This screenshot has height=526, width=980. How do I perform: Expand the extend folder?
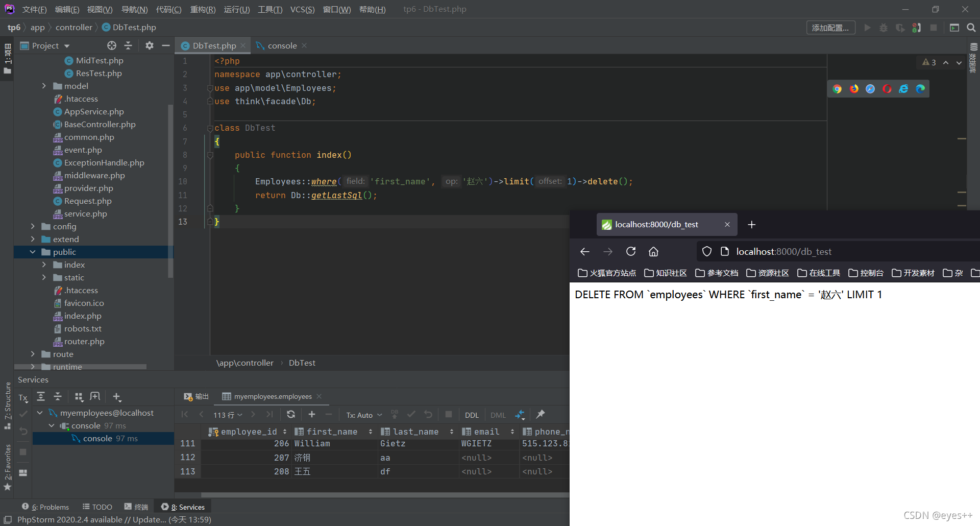pyautogui.click(x=33, y=239)
